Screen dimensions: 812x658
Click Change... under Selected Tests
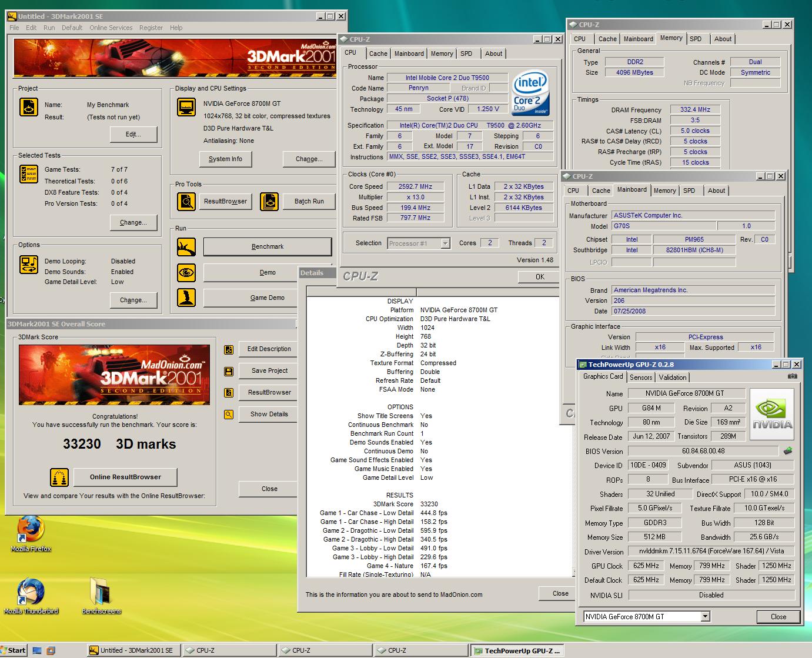(x=133, y=222)
